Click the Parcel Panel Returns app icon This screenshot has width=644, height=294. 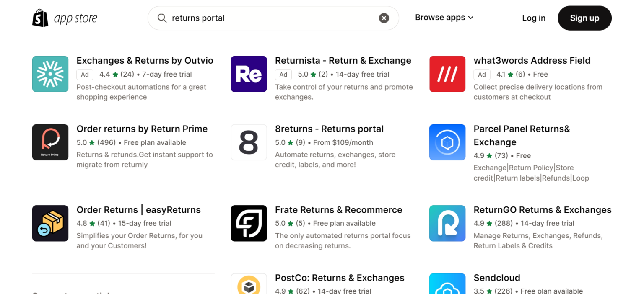point(447,142)
